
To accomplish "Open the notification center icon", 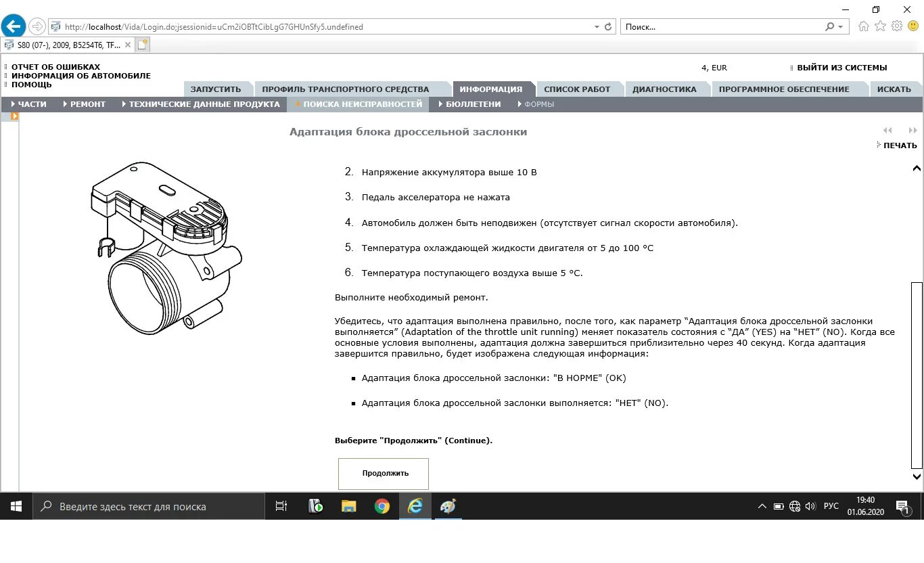I will point(902,506).
